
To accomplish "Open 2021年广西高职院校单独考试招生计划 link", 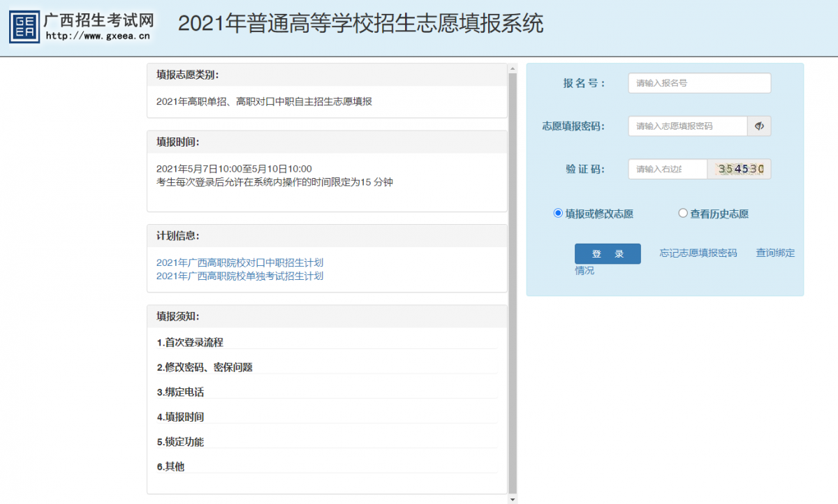I will (x=240, y=276).
